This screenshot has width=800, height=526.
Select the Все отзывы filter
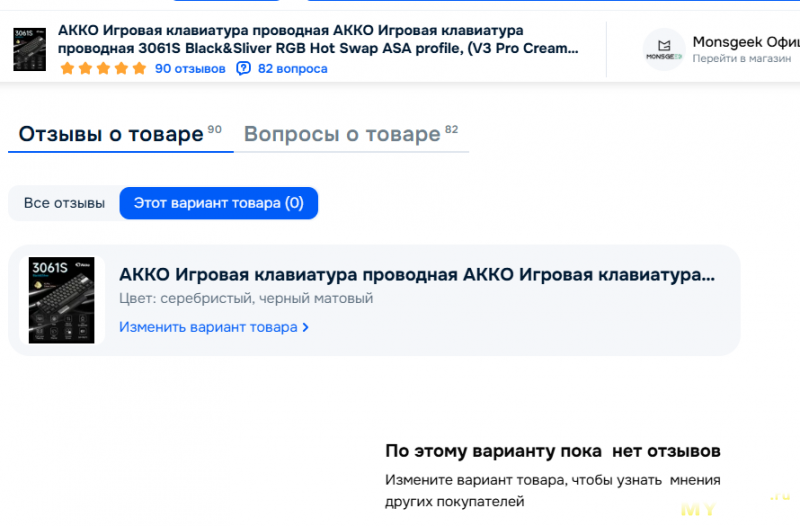point(64,203)
